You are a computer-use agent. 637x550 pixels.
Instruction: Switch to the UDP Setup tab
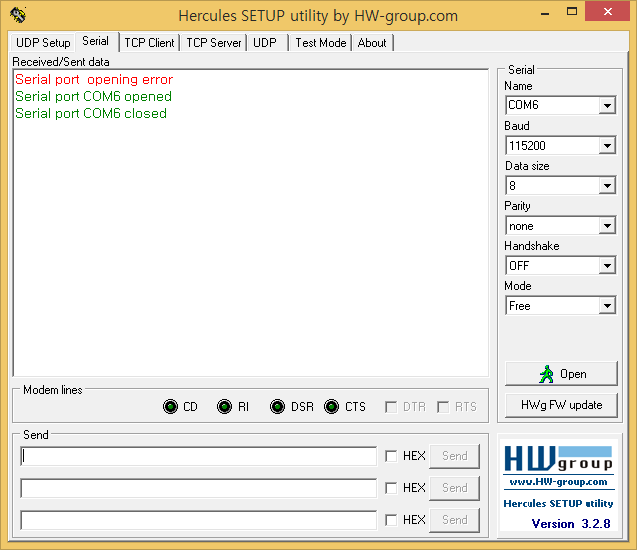click(43, 43)
